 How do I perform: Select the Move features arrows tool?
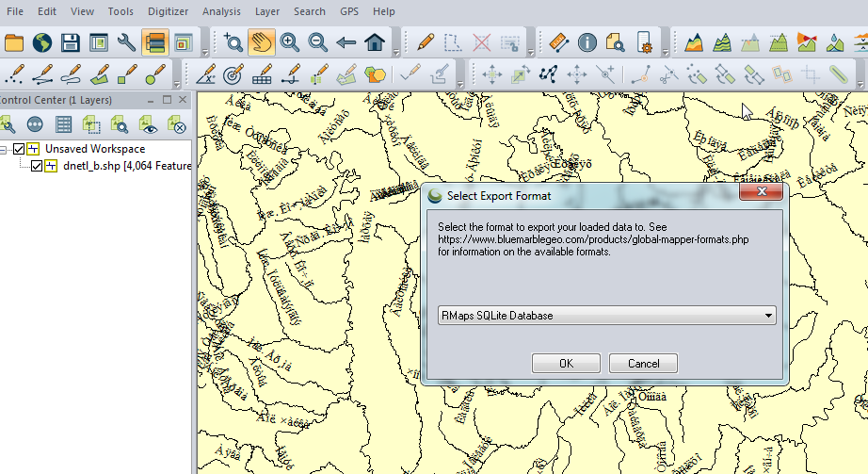491,74
